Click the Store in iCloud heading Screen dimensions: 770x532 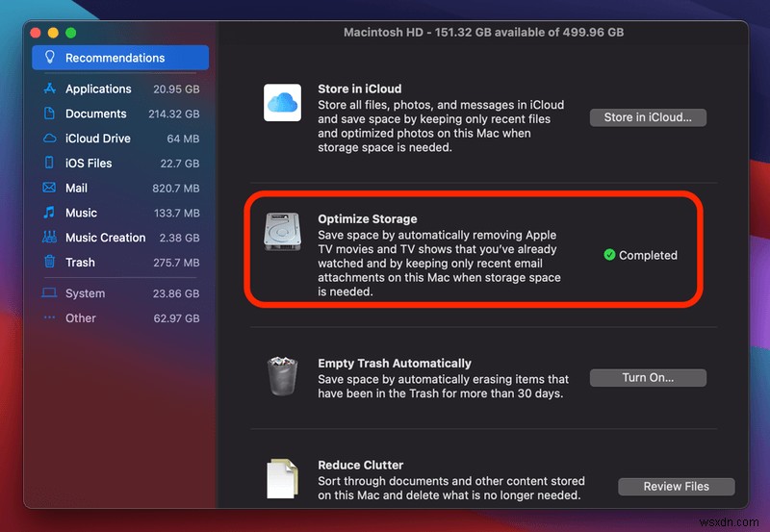(x=359, y=89)
